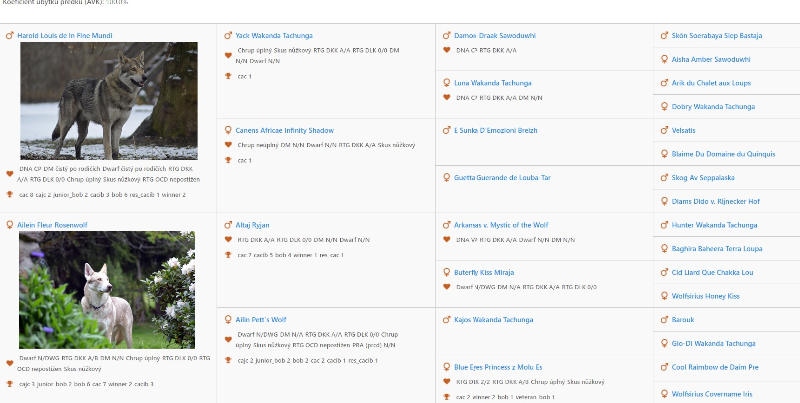Open Guetta Guerande de Louba-Tar link

tap(503, 178)
